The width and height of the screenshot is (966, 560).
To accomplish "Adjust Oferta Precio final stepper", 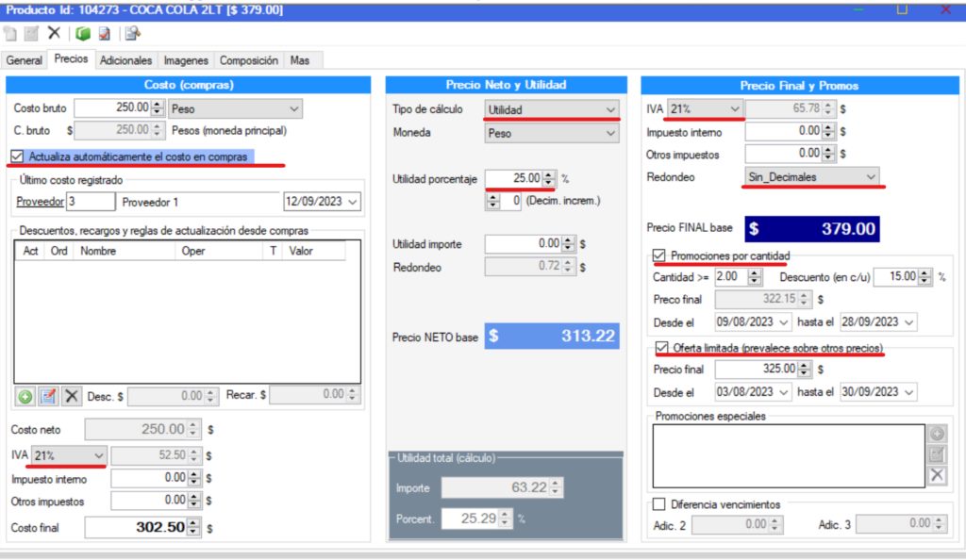I will coord(805,369).
